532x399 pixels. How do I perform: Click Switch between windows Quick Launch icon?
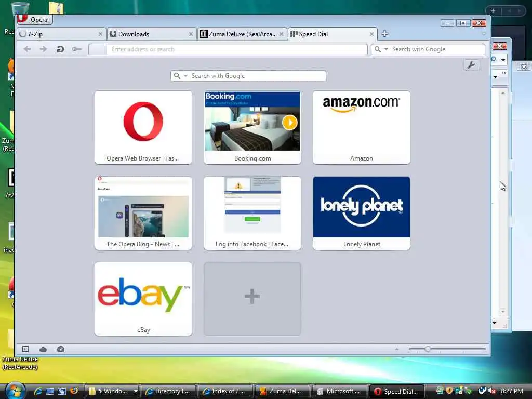coord(62,392)
